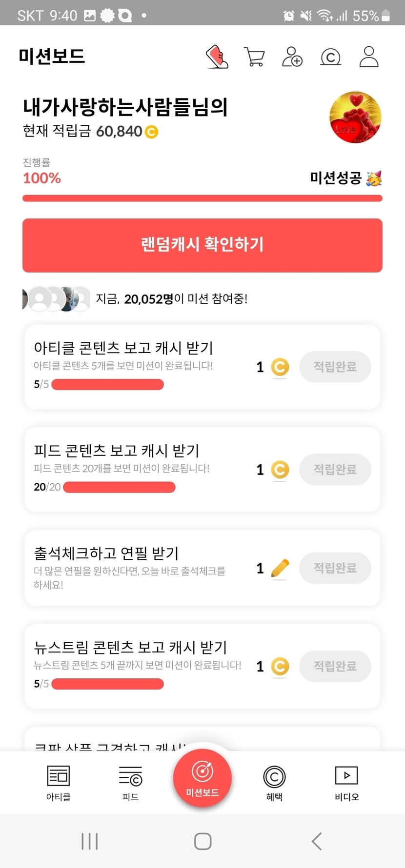The image size is (405, 868).
Task: Switch to the 아티클 tab
Action: (59, 783)
